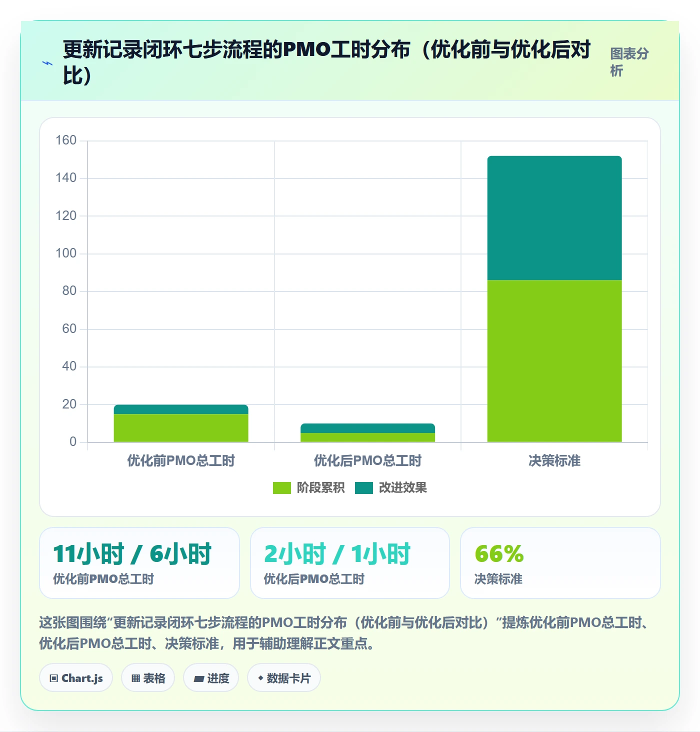Image resolution: width=700 pixels, height=732 pixels.
Task: Click the 优化前PMO总工时 x-axis label
Action: click(181, 460)
